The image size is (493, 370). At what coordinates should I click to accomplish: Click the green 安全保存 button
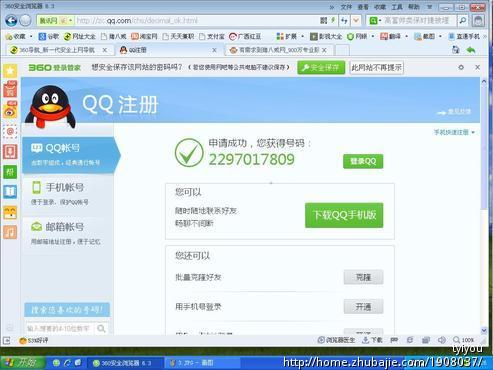coord(321,68)
